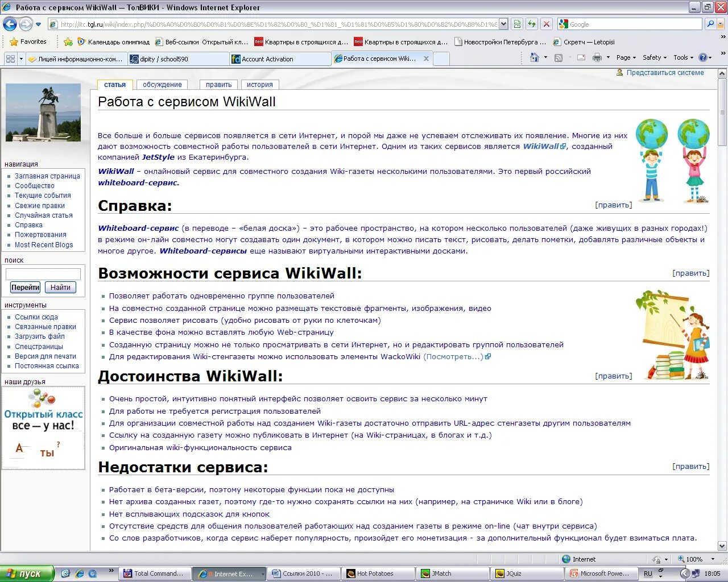Open Most Recent Blogs sidebar link
The image size is (728, 582).
click(x=44, y=245)
